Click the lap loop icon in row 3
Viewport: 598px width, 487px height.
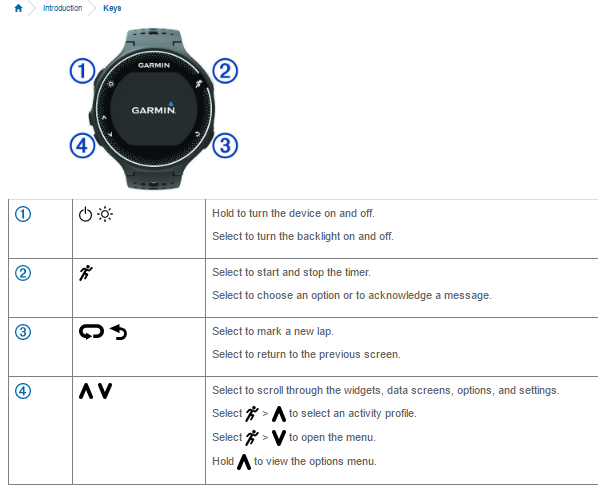point(92,332)
